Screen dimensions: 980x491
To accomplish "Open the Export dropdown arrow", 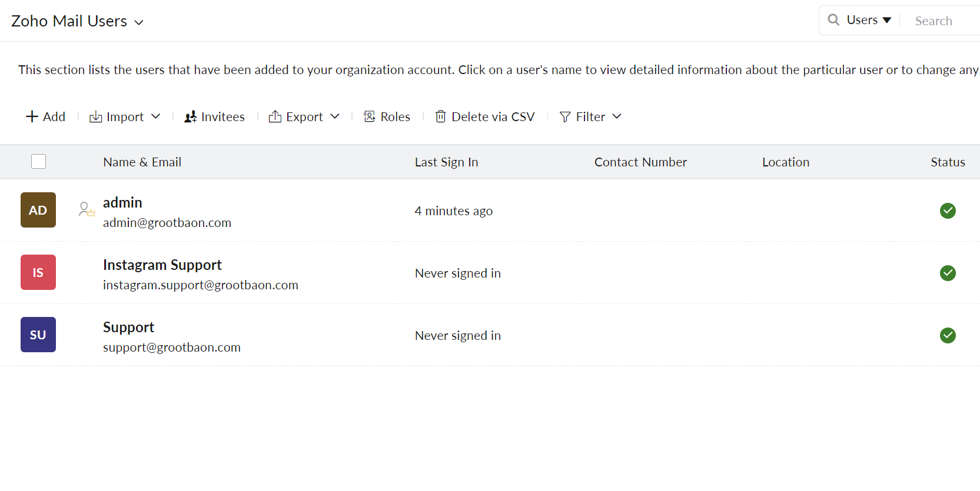I will 335,116.
